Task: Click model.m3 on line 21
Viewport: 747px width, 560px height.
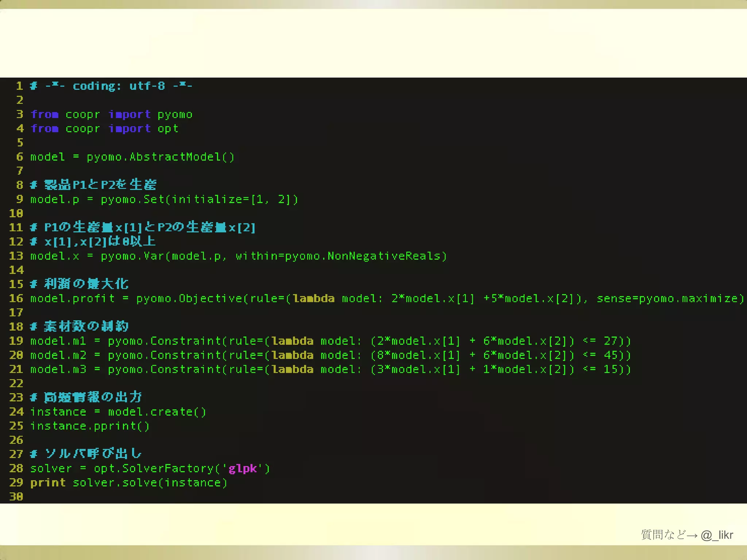Action: [58, 369]
